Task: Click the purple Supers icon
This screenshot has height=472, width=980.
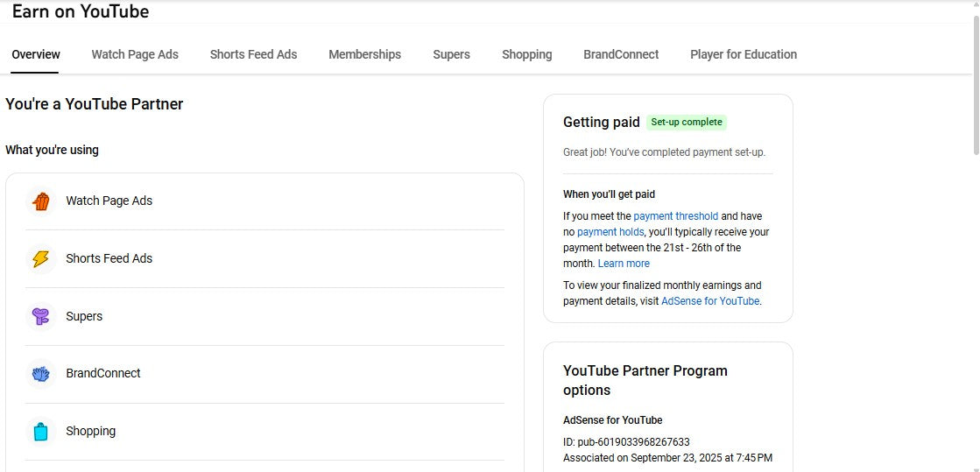Action: pyautogui.click(x=40, y=317)
